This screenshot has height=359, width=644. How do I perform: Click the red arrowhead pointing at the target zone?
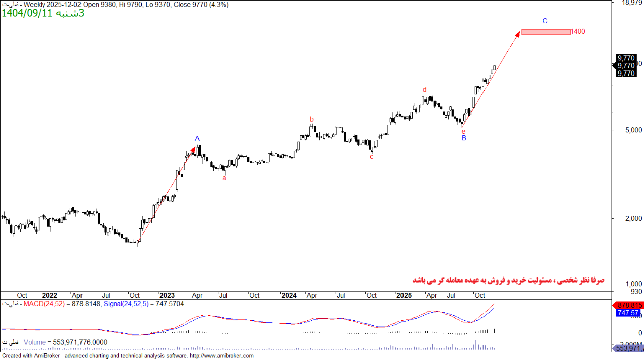click(517, 34)
